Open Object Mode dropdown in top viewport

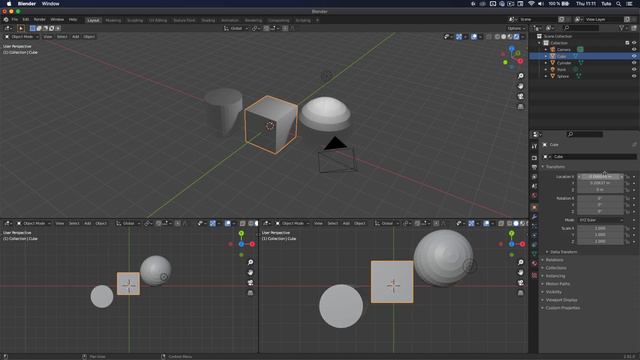point(22,37)
